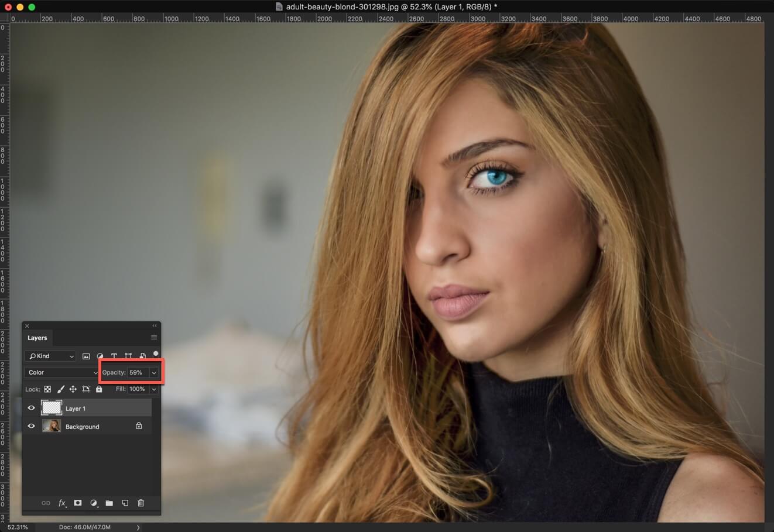Click the link layers icon
774x532 pixels.
(x=46, y=503)
